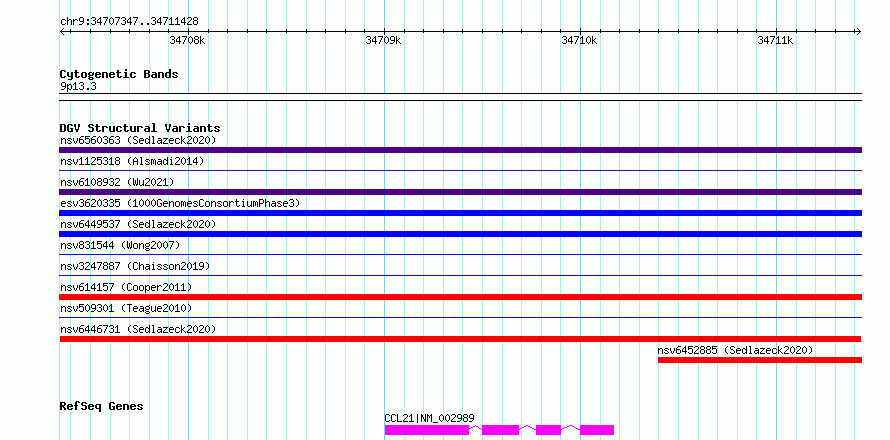Click the first magenta CCL21 exon block
The width and height of the screenshot is (890, 440).
(427, 430)
